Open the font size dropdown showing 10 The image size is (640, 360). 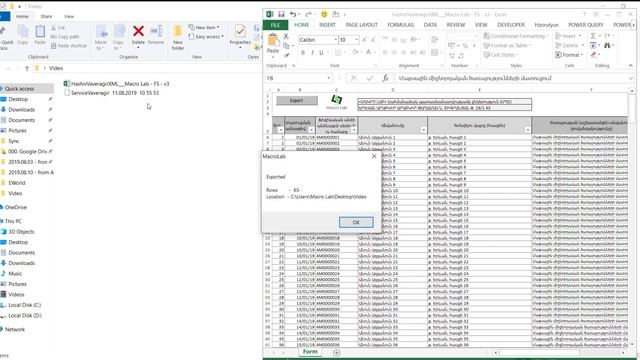tap(356, 40)
